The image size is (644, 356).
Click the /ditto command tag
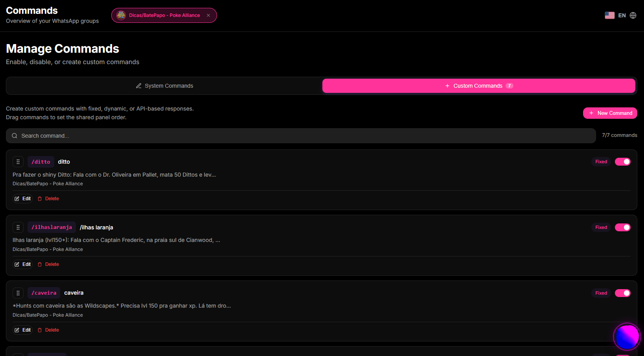pyautogui.click(x=41, y=162)
